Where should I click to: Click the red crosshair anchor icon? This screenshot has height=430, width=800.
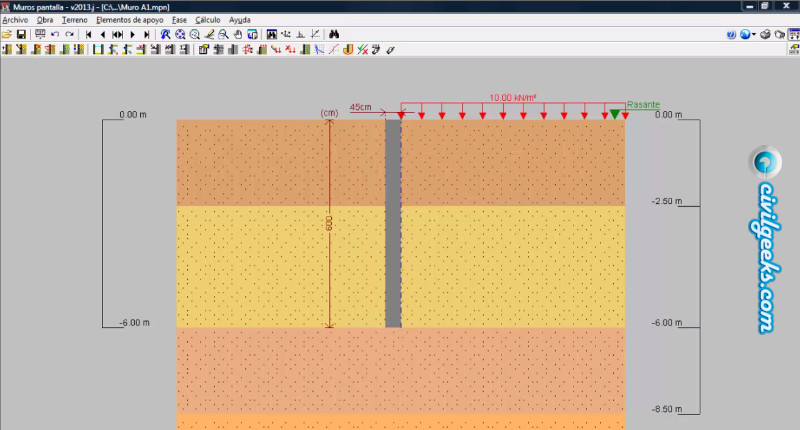(x=247, y=49)
